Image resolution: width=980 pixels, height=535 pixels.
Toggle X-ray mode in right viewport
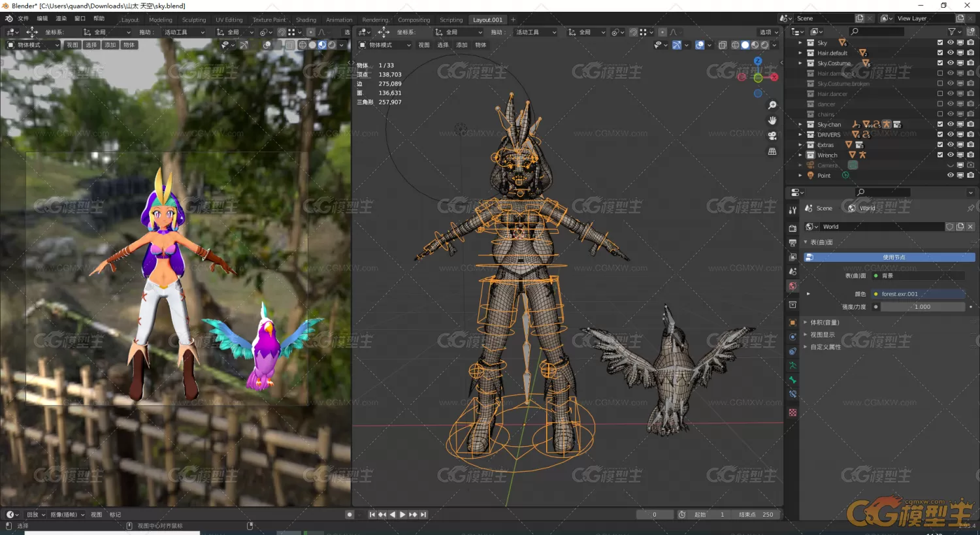723,45
